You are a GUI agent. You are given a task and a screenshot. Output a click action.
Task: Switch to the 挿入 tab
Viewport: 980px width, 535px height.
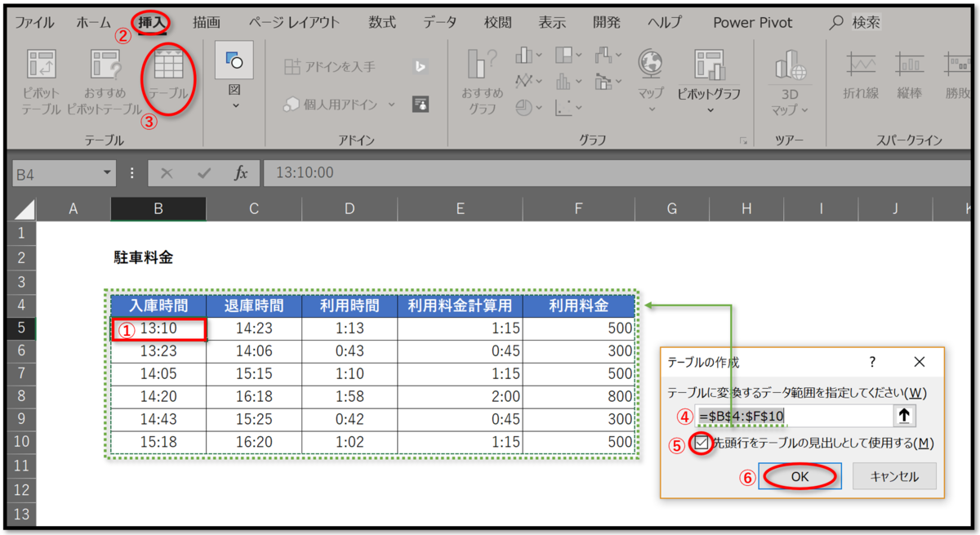coord(150,22)
